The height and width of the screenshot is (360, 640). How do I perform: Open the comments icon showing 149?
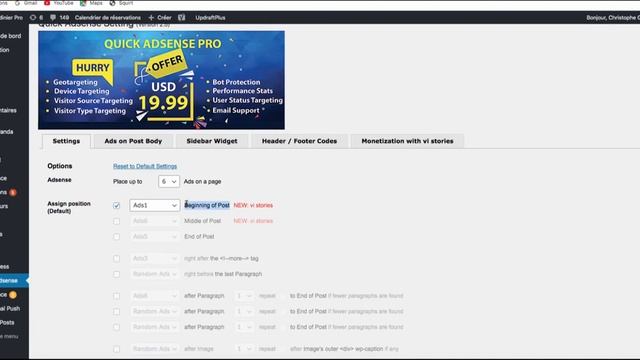click(60, 18)
